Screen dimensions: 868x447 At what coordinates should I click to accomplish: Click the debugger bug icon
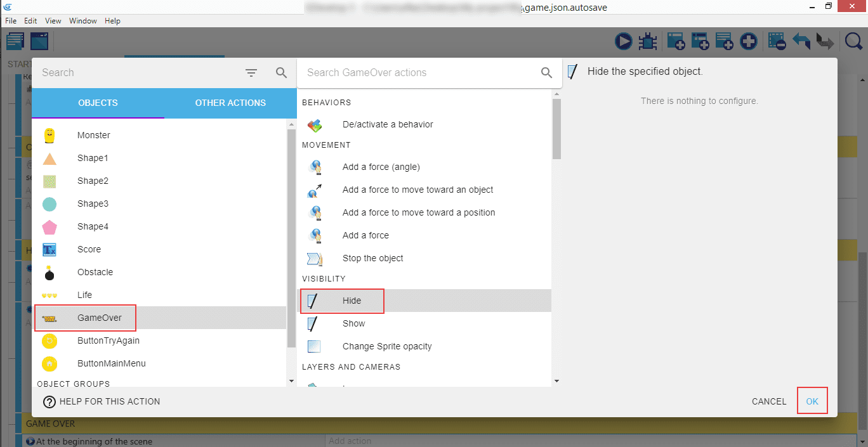click(648, 42)
